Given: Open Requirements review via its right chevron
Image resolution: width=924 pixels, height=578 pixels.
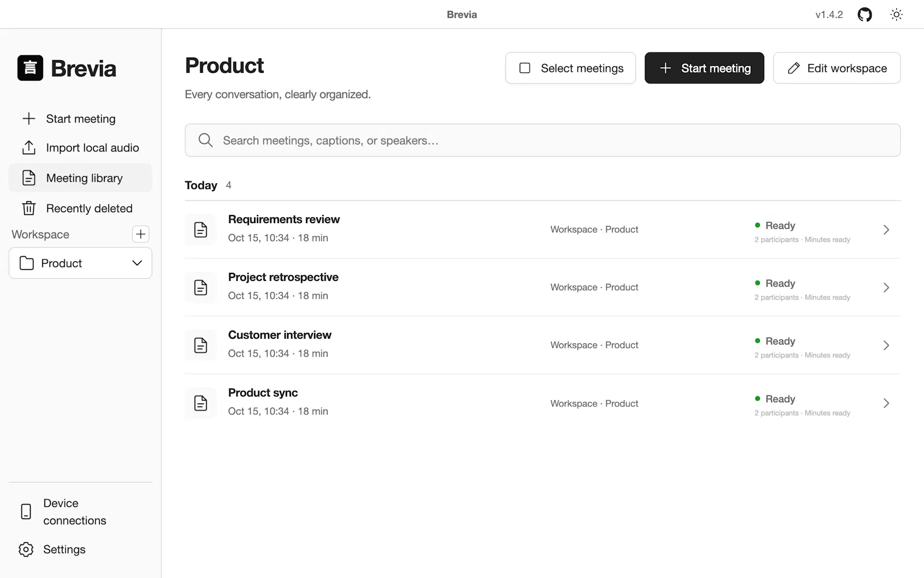Looking at the screenshot, I should point(886,229).
